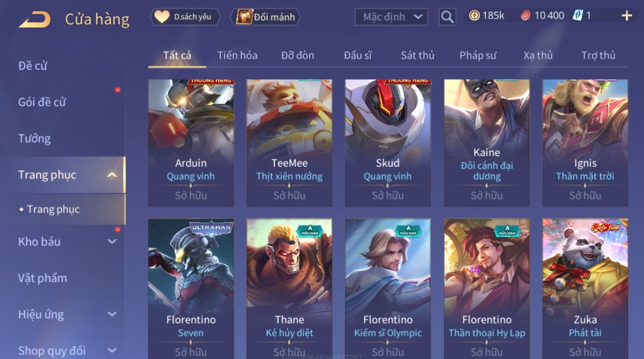Select the Florentino Seven Ultraman skin card
This screenshot has height=359, width=644.
coord(191,289)
